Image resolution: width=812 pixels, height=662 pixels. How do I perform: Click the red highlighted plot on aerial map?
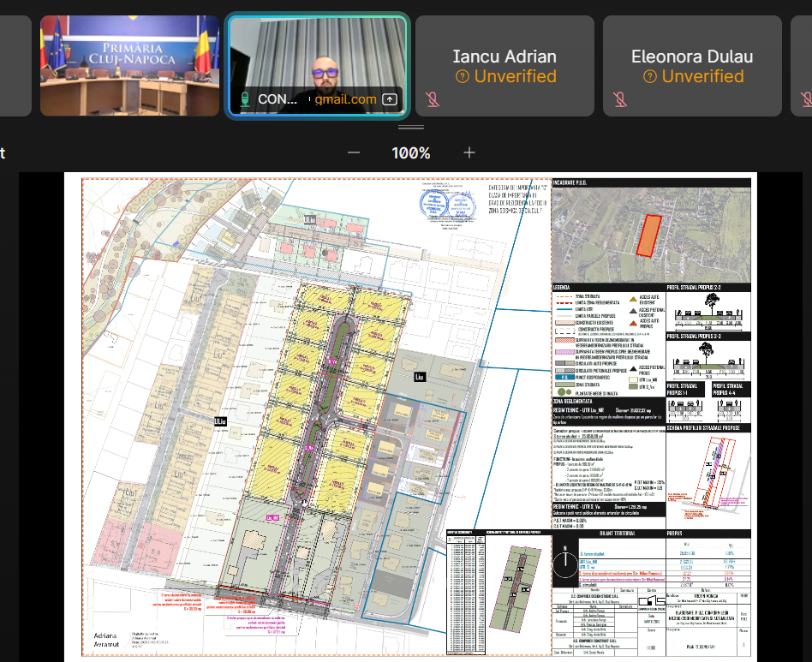click(649, 236)
